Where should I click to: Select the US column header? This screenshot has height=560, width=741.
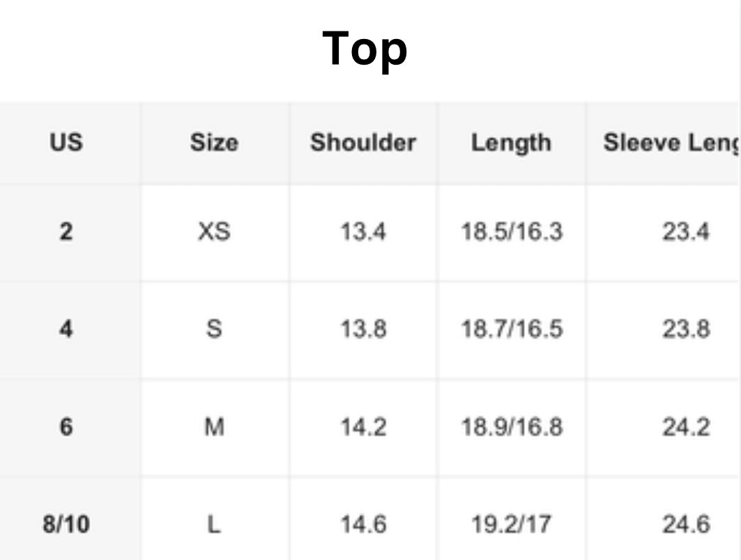point(66,143)
